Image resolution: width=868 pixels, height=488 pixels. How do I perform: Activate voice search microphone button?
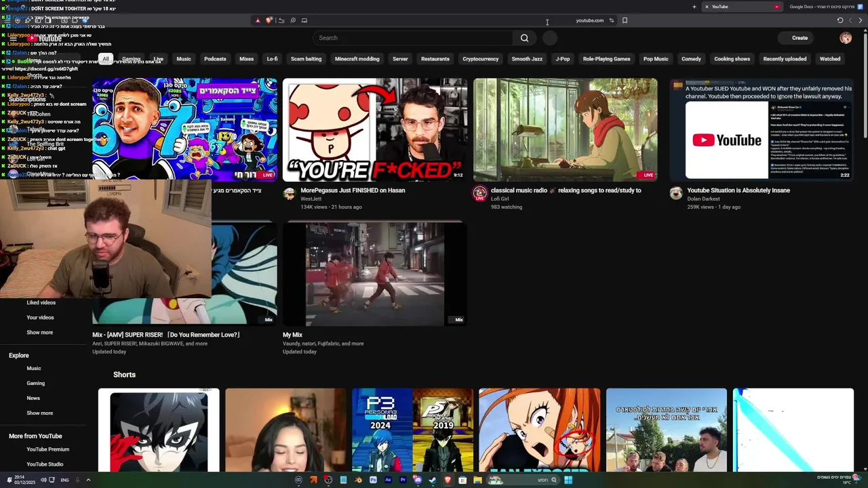tap(550, 38)
